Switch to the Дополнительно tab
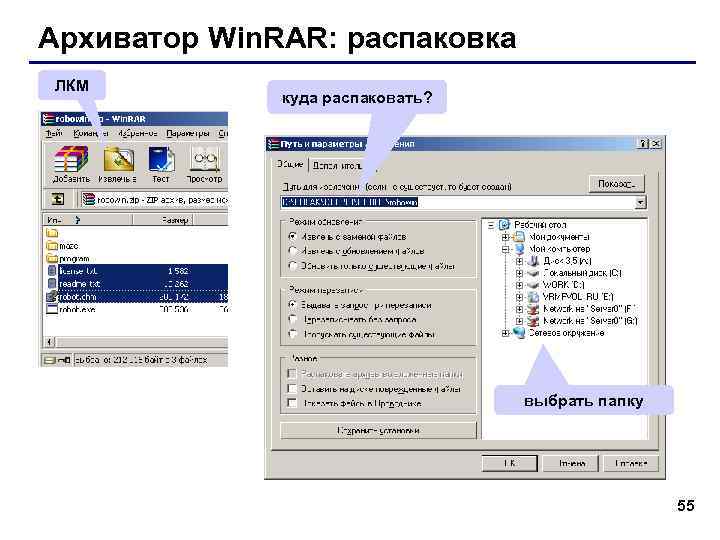 tap(342, 166)
